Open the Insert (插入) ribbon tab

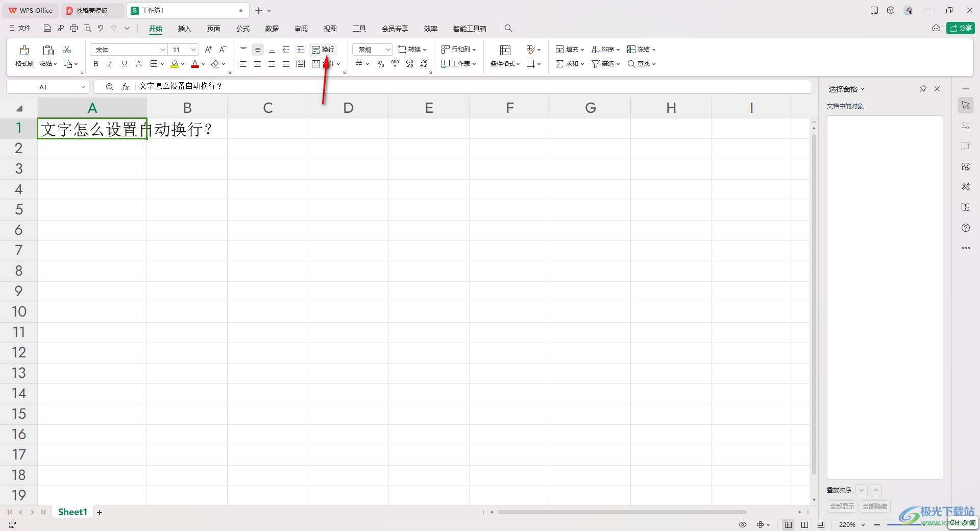pyautogui.click(x=184, y=29)
